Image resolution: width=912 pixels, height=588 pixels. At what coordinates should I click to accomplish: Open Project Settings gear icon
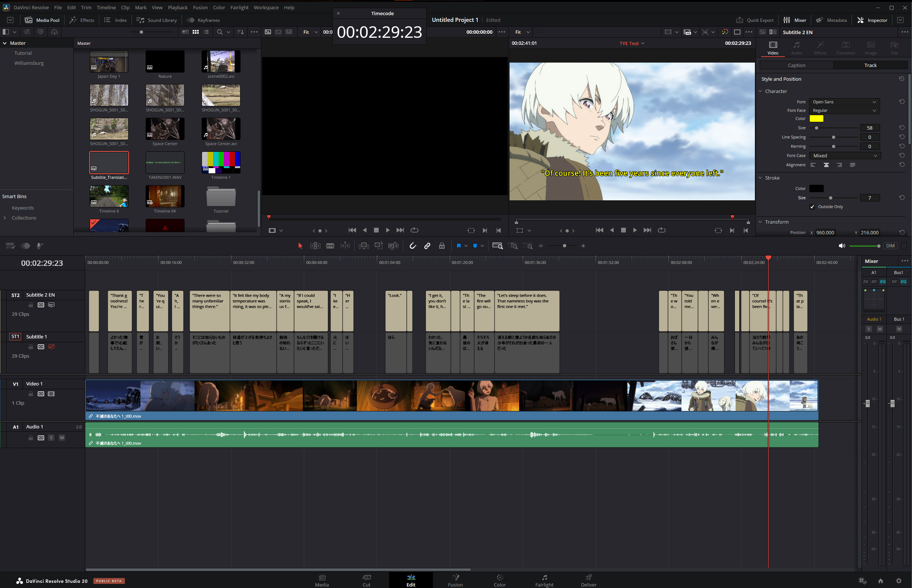[899, 581]
